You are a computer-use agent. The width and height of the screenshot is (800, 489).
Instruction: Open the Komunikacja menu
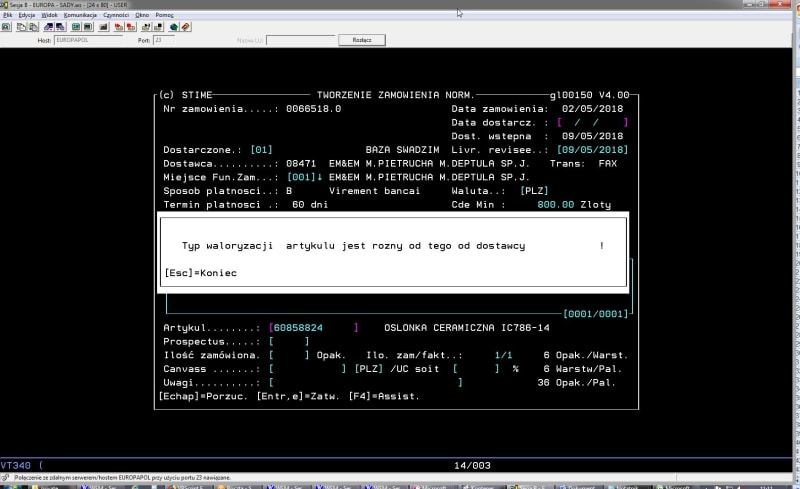click(80, 15)
